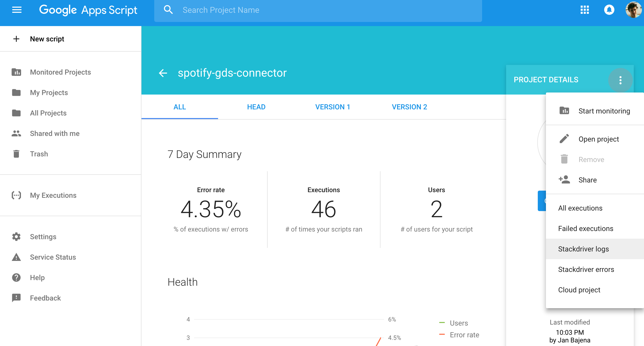Switch to the ALL tab
The height and width of the screenshot is (346, 644).
(x=180, y=107)
